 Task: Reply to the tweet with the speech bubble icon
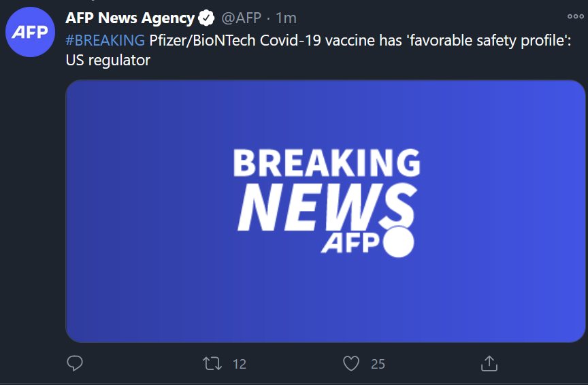[x=75, y=364]
